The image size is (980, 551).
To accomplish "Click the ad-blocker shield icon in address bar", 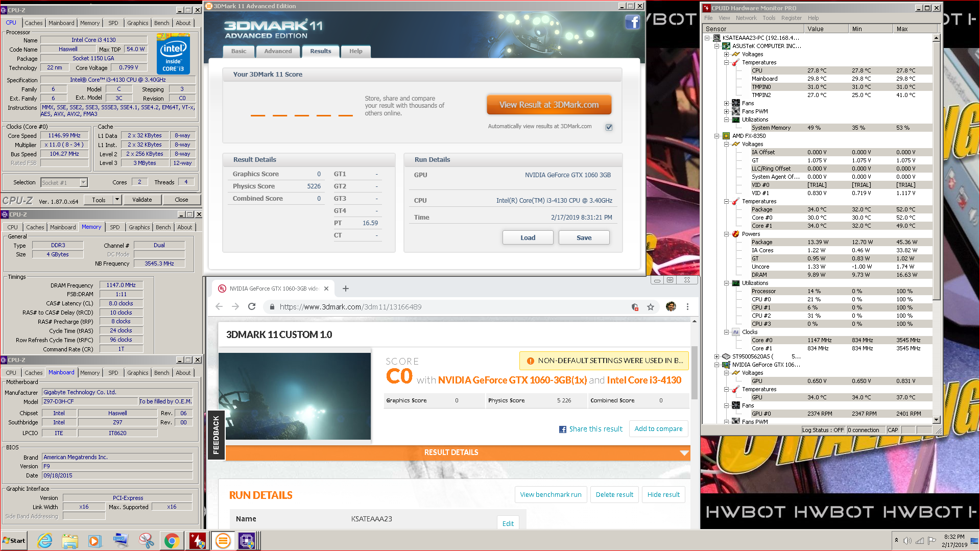I will tap(635, 307).
